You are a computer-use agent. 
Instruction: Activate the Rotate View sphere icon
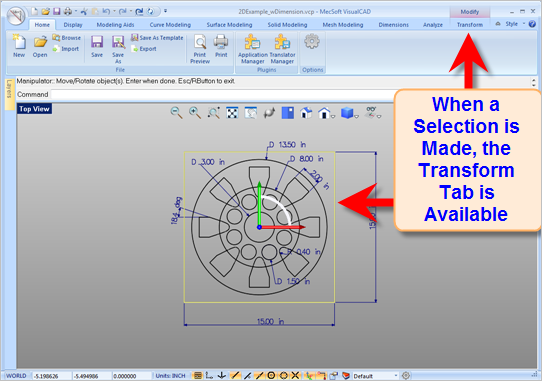(269, 113)
